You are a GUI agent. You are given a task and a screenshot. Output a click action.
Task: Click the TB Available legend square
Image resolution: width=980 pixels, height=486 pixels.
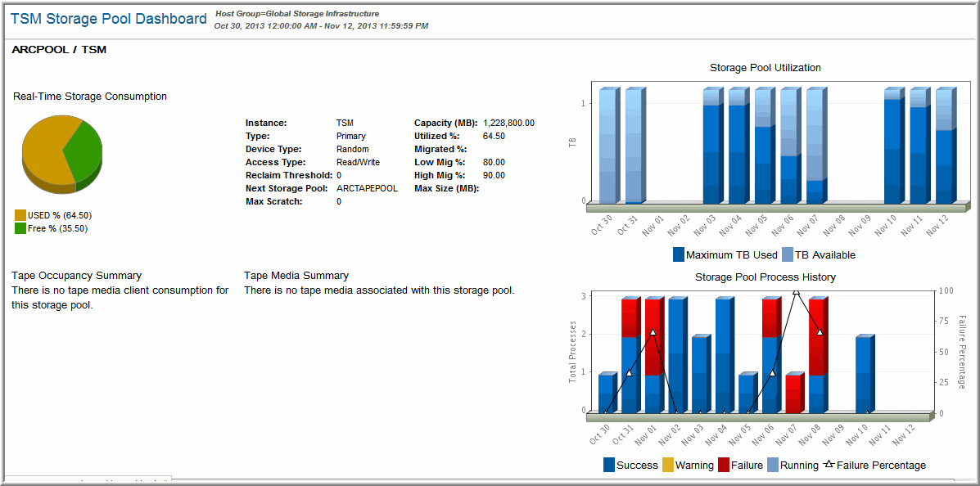pos(788,254)
